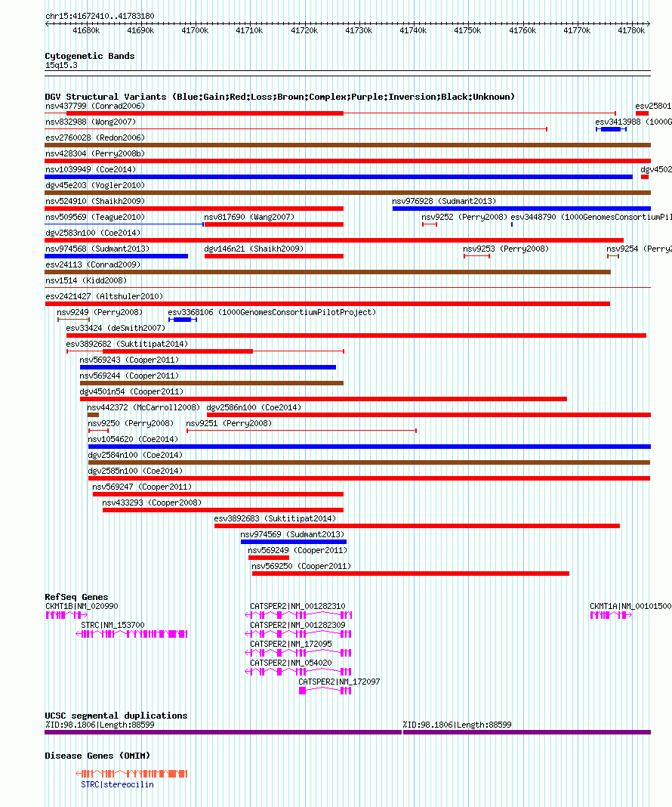Click variant nsv569247 (Cooper2011) label
672x807 pixels.
(142, 487)
